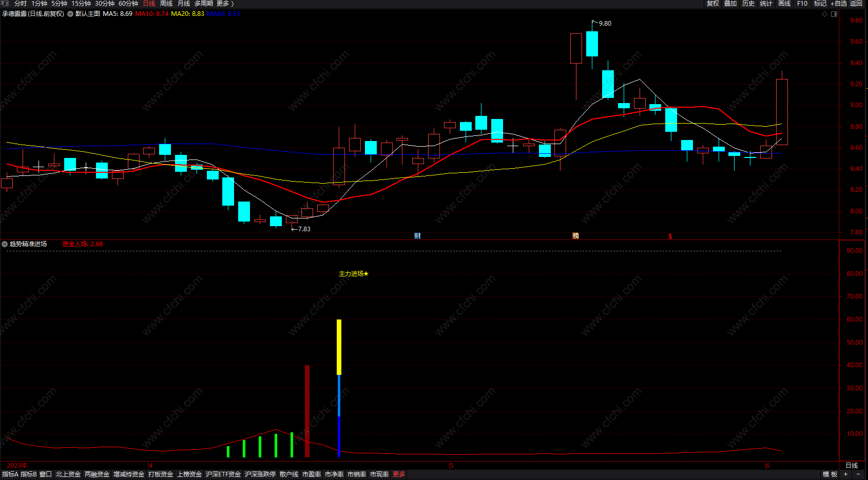
Task: Switch to the 30分钟 timeframe
Action: (x=105, y=4)
